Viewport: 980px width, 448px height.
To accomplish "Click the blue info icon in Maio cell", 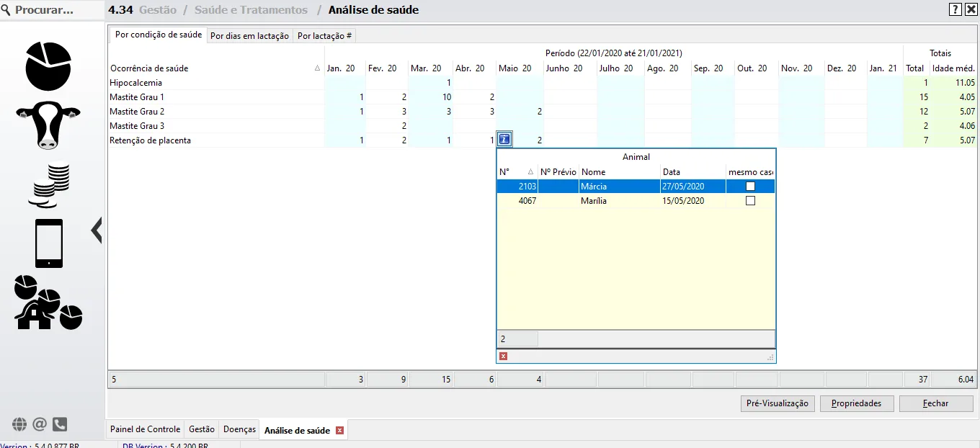I will pos(505,140).
